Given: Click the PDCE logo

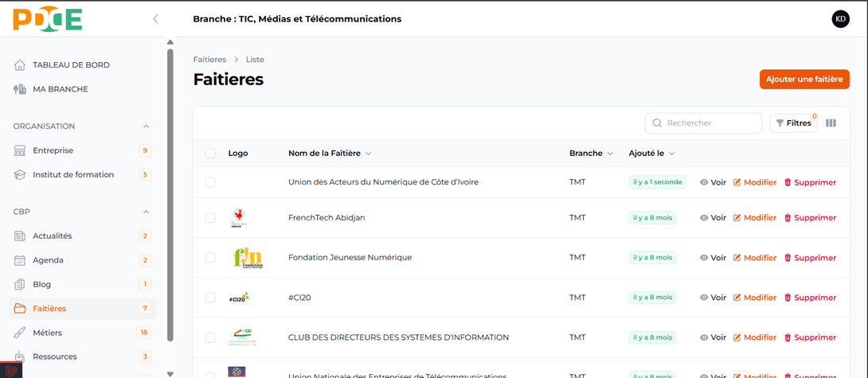Looking at the screenshot, I should point(48,19).
